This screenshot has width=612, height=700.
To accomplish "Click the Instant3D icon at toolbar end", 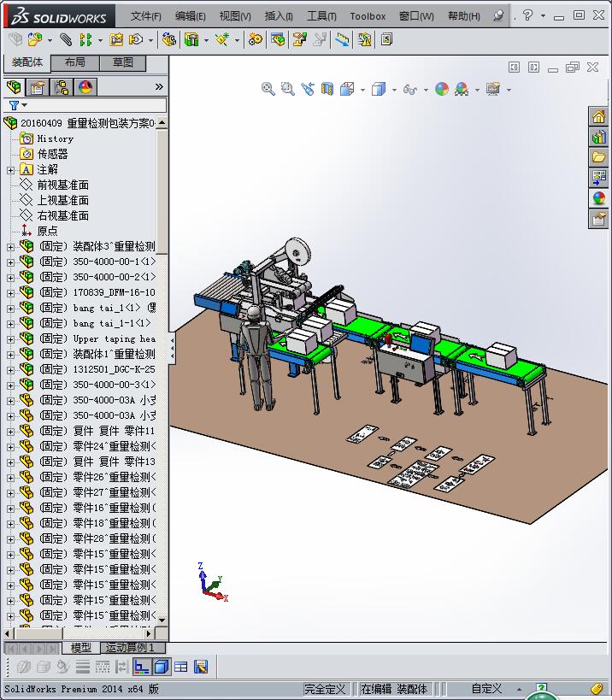I will click(x=386, y=39).
